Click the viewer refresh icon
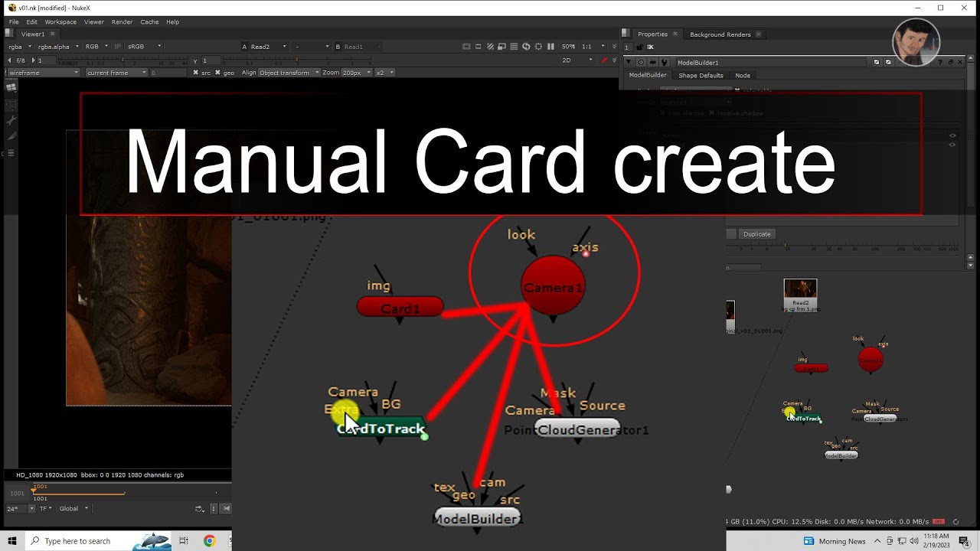This screenshot has height=551, width=980. pyautogui.click(x=526, y=47)
